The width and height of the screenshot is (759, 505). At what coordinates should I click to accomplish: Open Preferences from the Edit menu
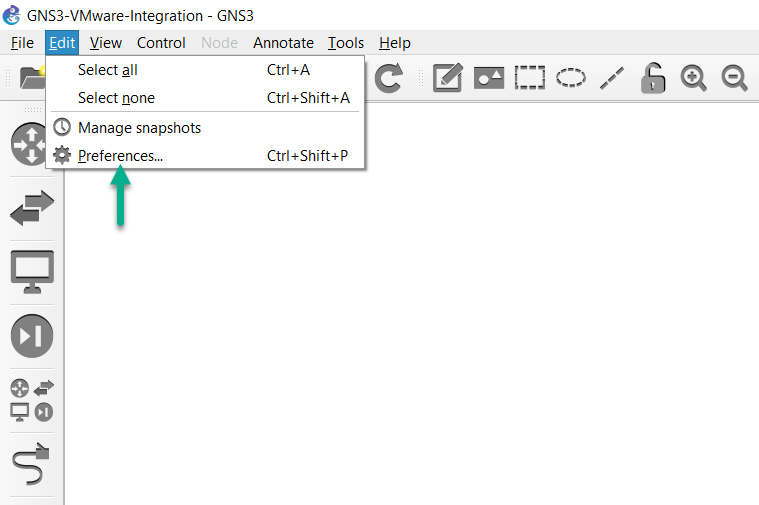tap(205, 156)
